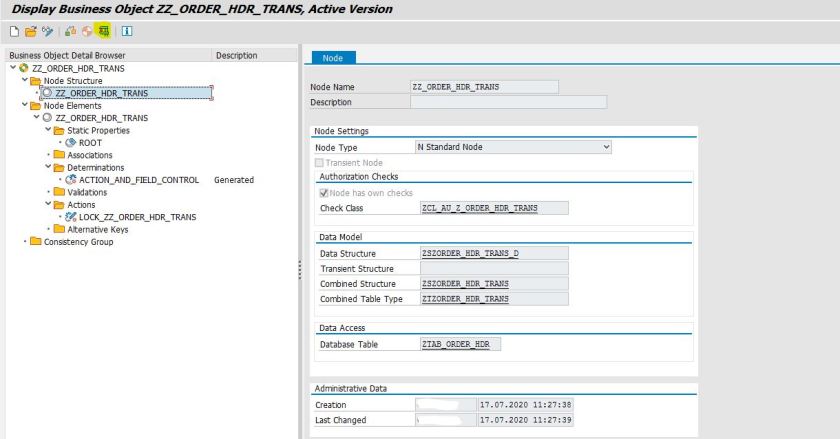The image size is (840, 439).
Task: Open the Node Type dropdown
Action: (x=605, y=147)
